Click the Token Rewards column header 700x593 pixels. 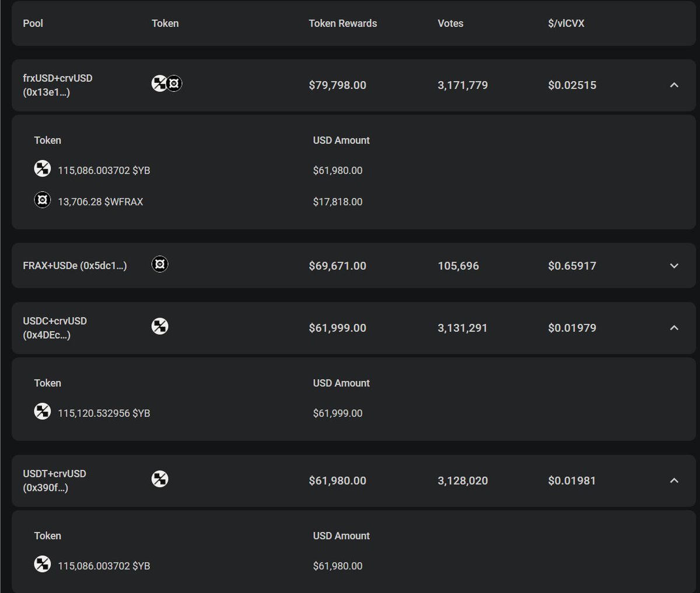342,23
